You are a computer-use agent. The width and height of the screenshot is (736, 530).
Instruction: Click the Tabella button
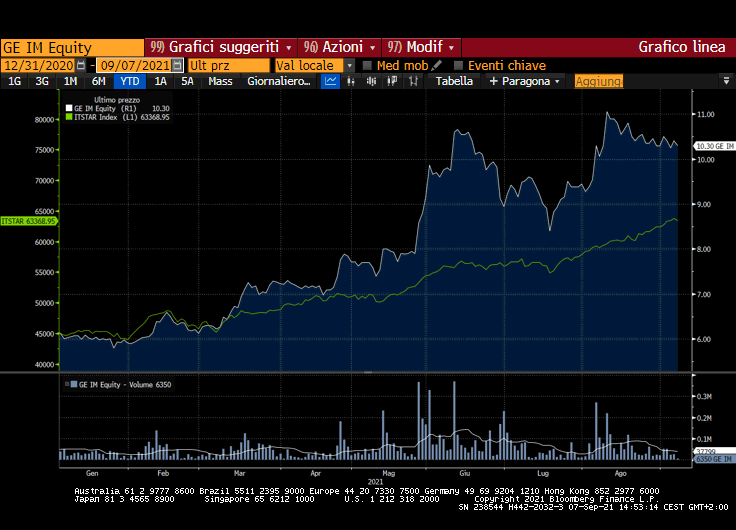454,81
